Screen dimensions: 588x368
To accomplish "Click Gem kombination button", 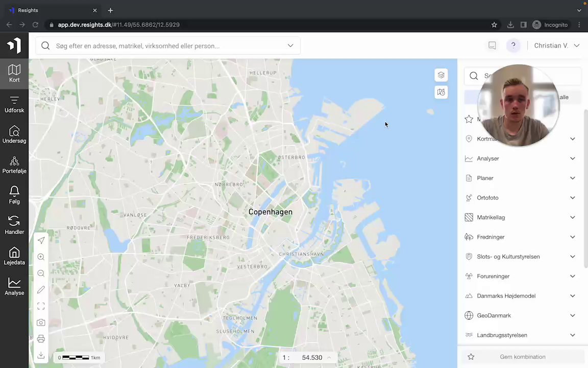I will [522, 357].
